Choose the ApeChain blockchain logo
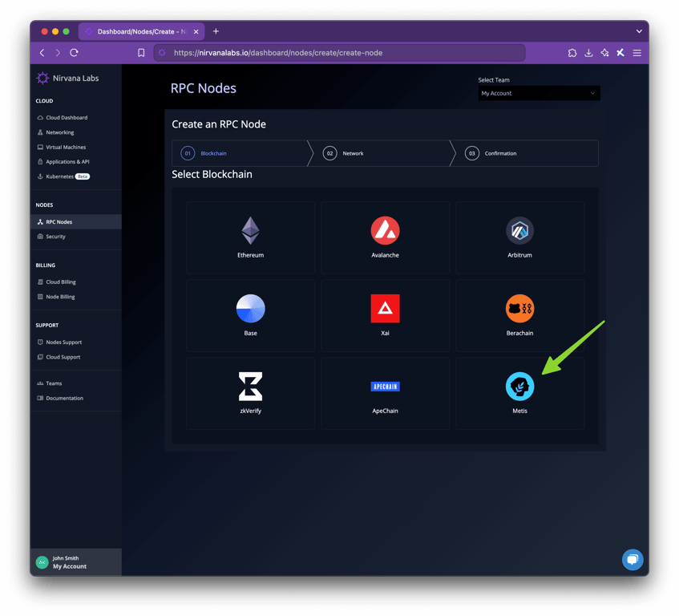The image size is (679, 616). (385, 387)
